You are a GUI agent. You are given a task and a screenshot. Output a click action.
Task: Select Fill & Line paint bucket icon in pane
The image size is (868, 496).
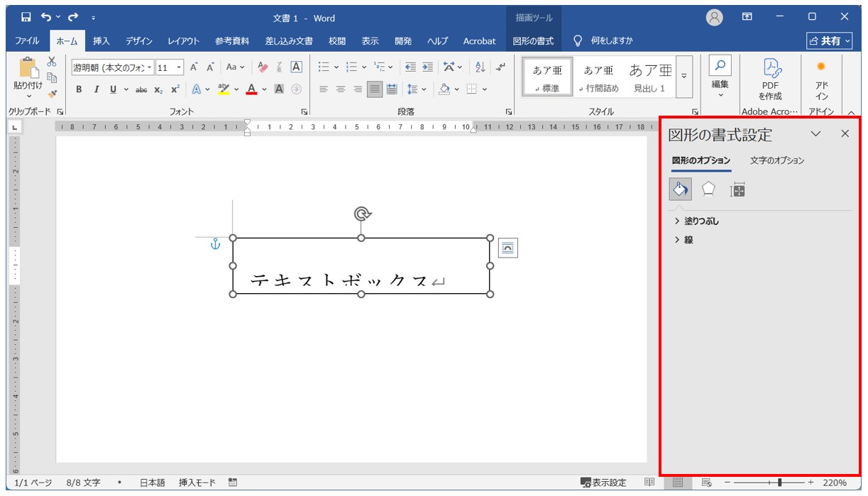(680, 189)
